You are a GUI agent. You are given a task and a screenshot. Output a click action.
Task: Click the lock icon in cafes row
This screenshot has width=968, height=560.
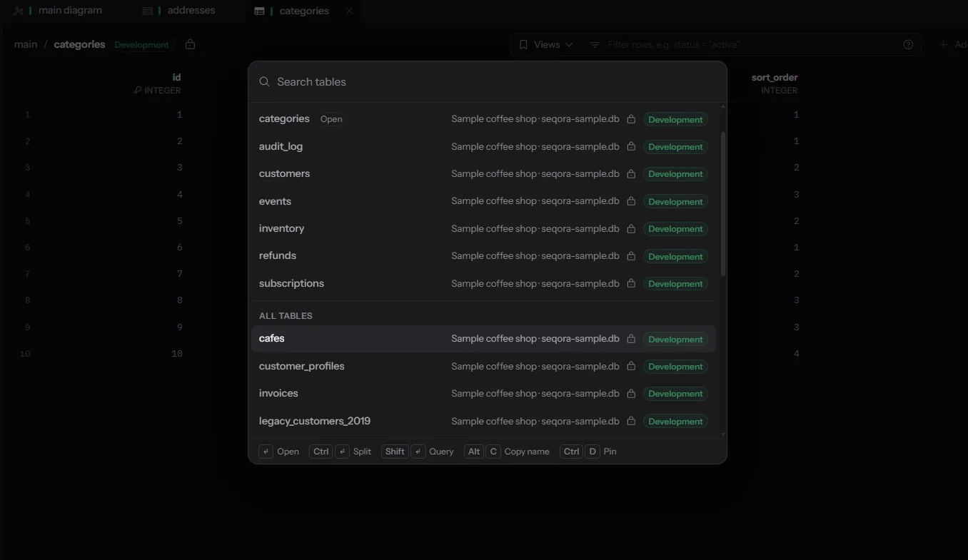(631, 339)
